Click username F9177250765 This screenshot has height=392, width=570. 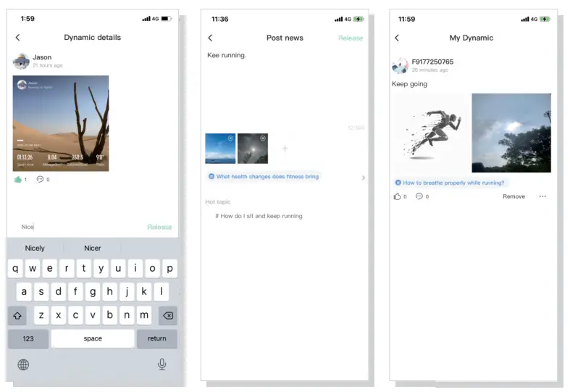click(432, 62)
